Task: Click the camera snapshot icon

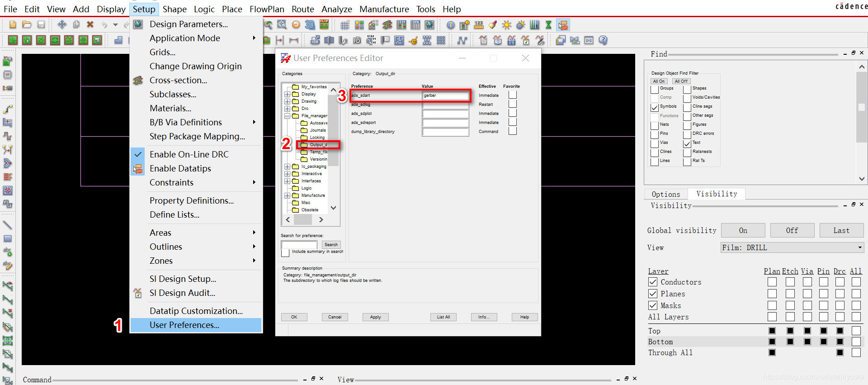Action: [x=357, y=40]
